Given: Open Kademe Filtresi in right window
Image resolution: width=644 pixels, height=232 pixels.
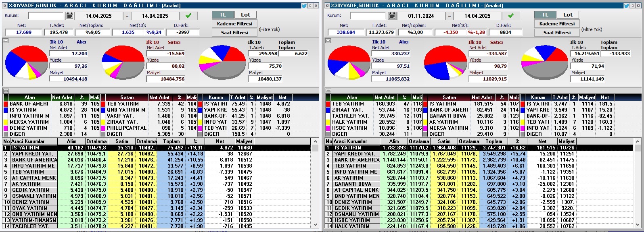Looking at the screenshot, I should point(557,24).
